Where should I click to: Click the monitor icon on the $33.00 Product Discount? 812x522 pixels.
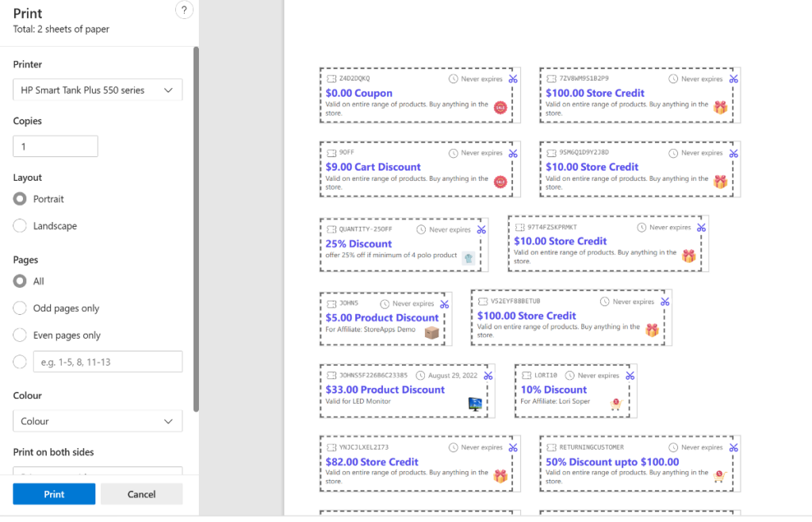476,404
